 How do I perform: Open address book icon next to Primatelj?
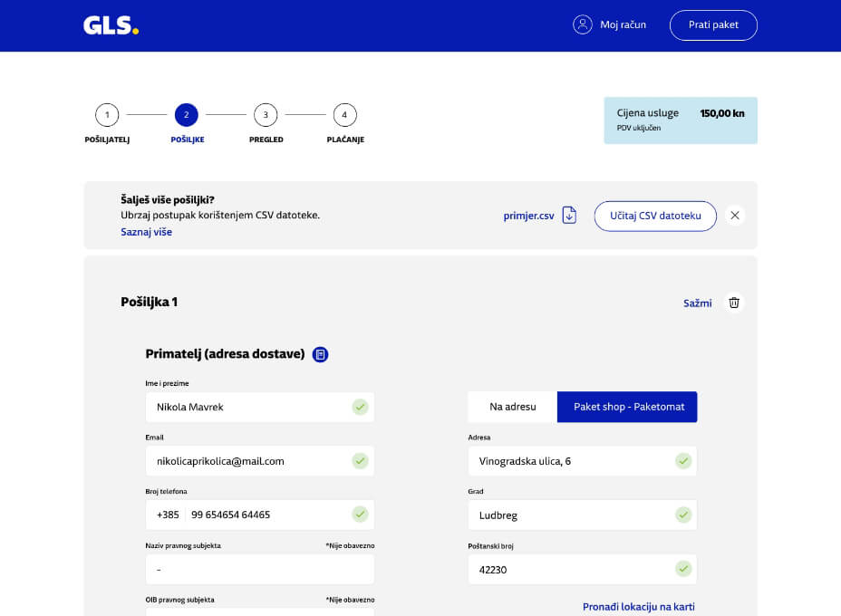tap(320, 354)
